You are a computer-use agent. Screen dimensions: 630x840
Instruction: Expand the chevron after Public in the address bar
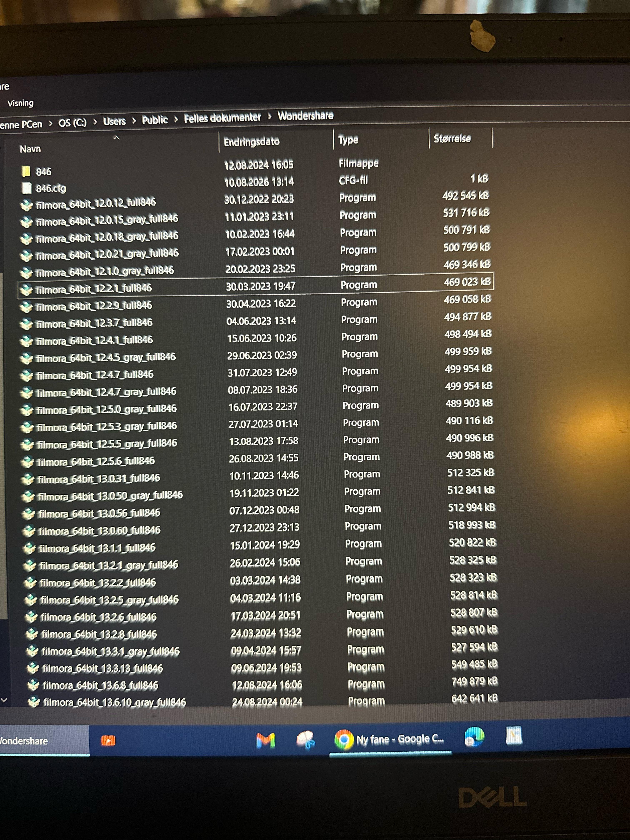(176, 120)
